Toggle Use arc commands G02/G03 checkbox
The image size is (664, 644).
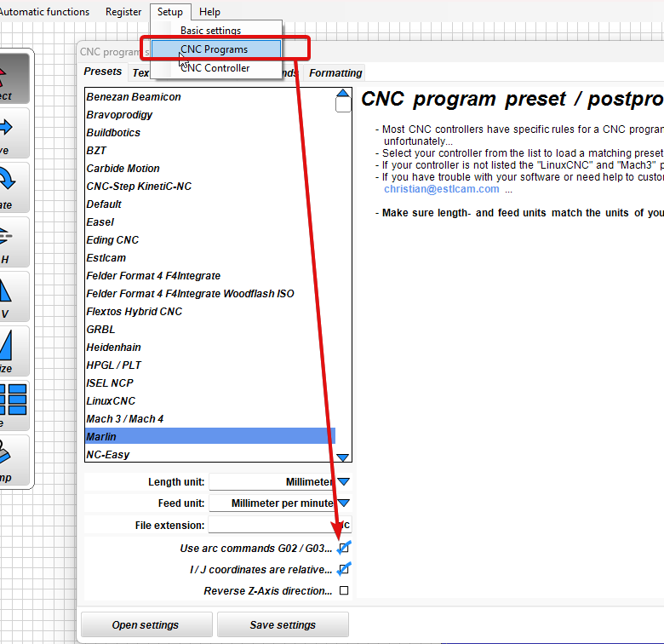click(344, 549)
